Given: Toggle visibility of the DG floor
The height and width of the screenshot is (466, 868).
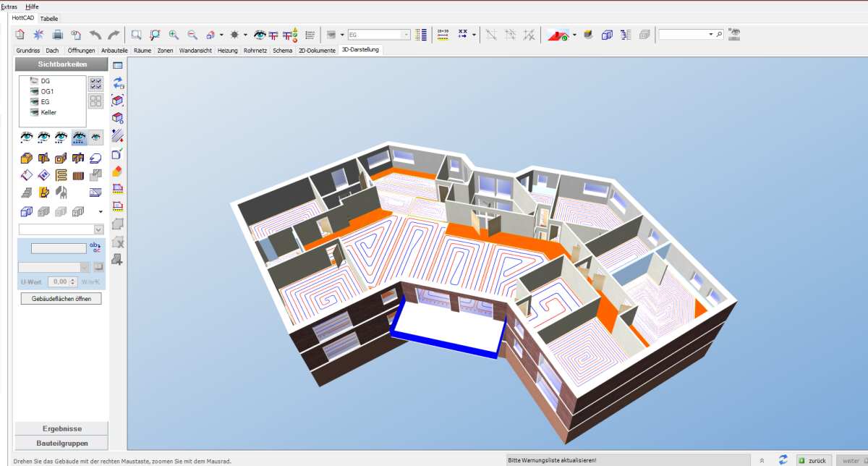Looking at the screenshot, I should (x=34, y=81).
